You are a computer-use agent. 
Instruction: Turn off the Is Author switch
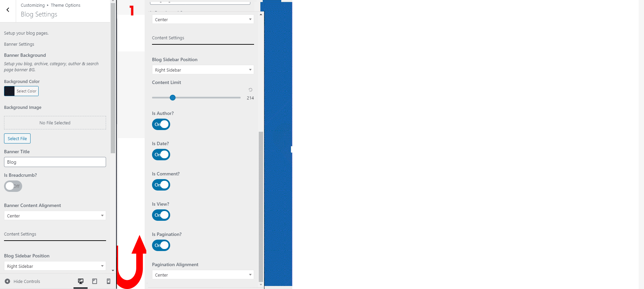pos(161,124)
